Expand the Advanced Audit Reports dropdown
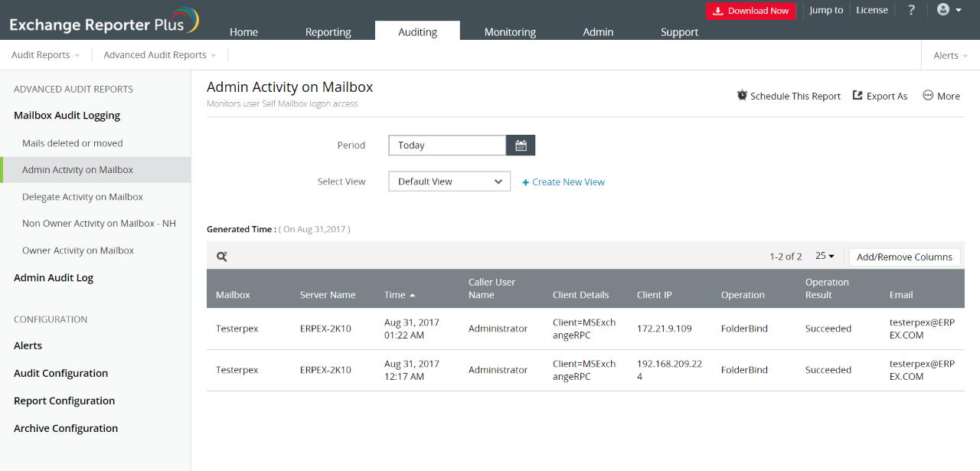 pyautogui.click(x=159, y=55)
